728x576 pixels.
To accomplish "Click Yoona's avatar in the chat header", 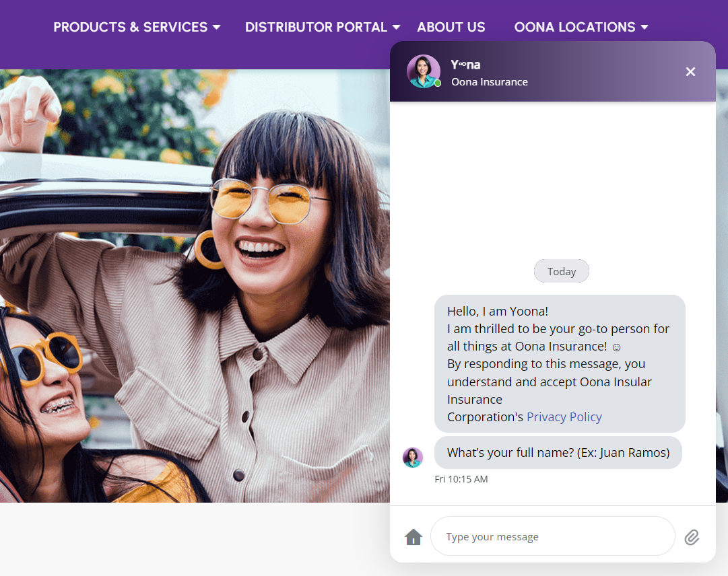I will (424, 71).
